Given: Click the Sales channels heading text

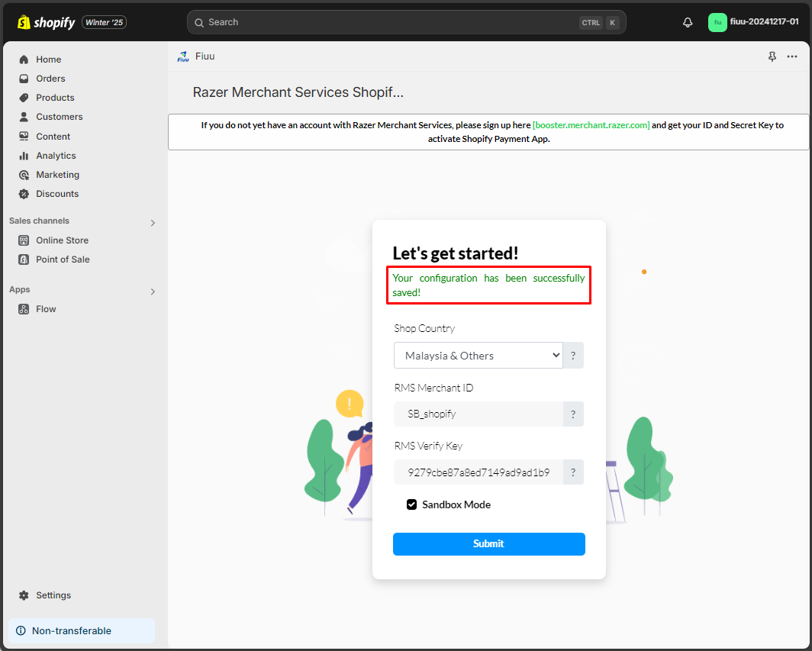Looking at the screenshot, I should pyautogui.click(x=39, y=221).
